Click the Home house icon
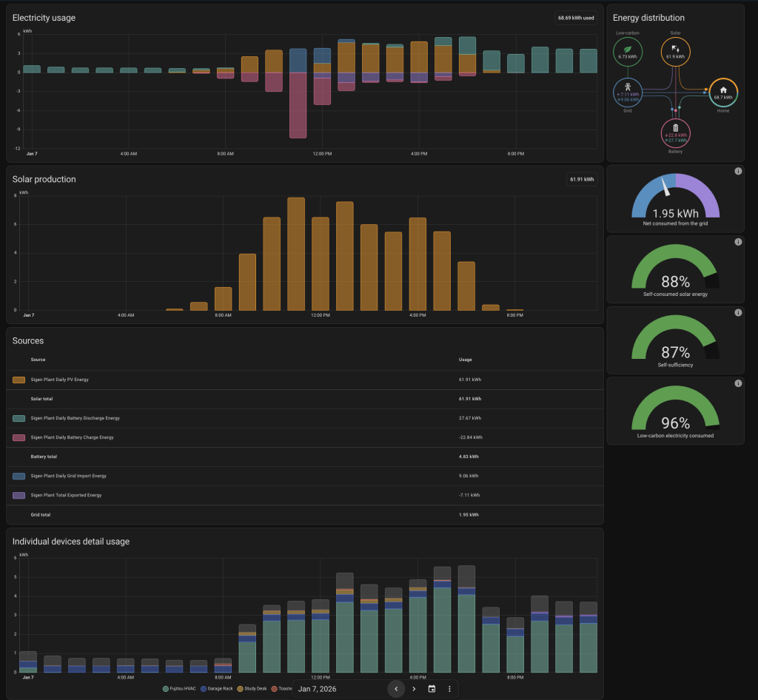The width and height of the screenshot is (758, 700). pos(723,90)
